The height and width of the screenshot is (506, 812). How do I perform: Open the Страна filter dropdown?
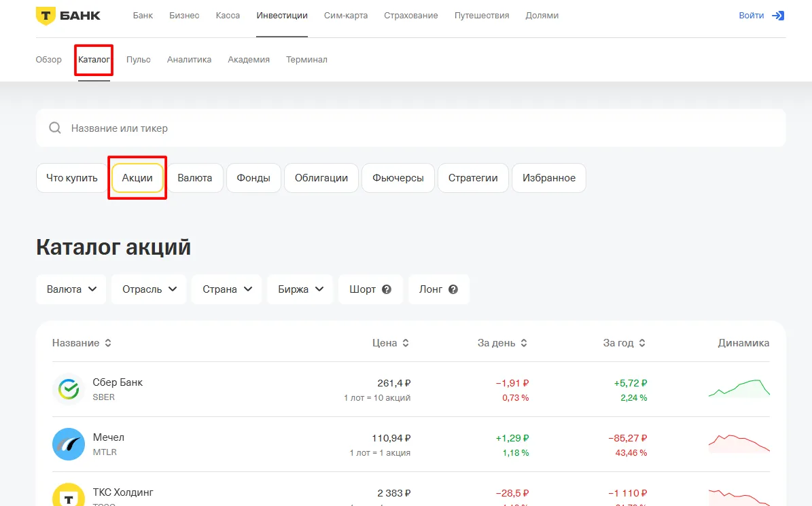226,289
